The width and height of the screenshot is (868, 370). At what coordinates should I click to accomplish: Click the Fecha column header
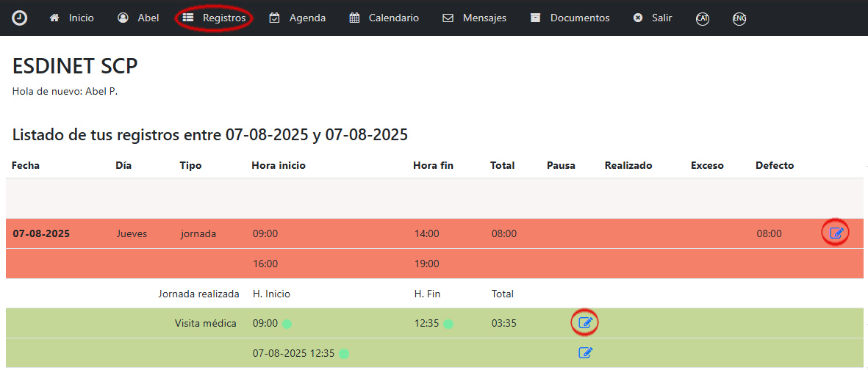click(26, 165)
